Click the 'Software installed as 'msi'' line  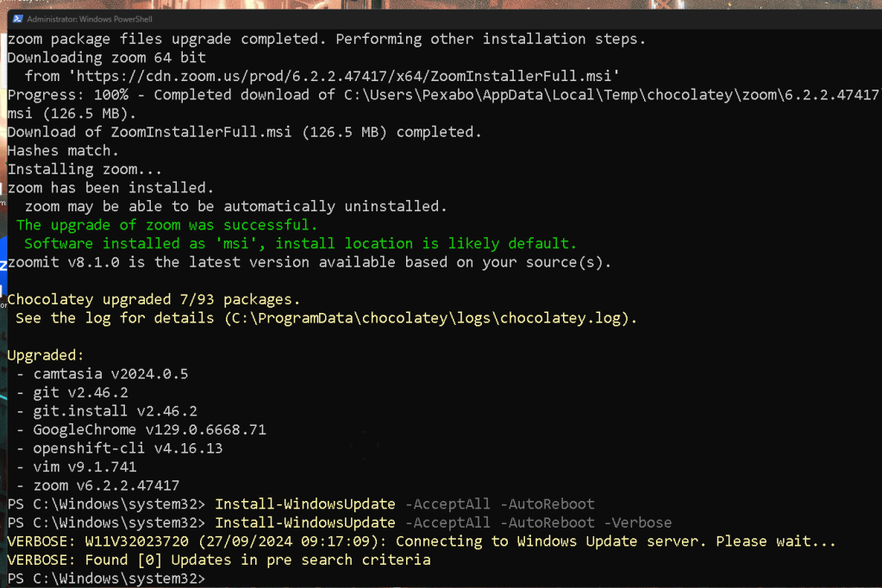click(x=301, y=244)
